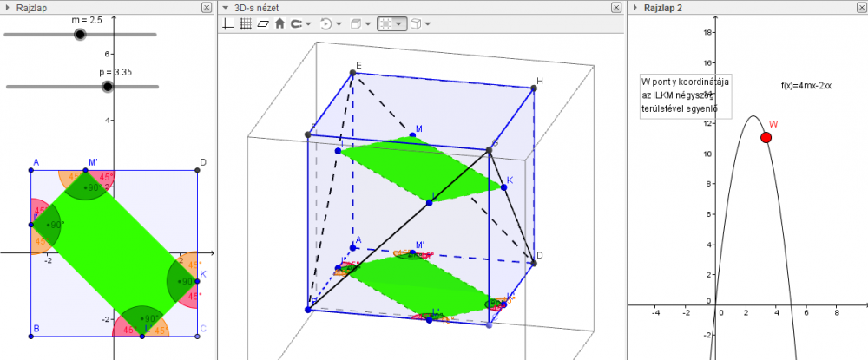Click the rotate view play icon
Viewport: 868px width, 360px height.
tap(325, 23)
